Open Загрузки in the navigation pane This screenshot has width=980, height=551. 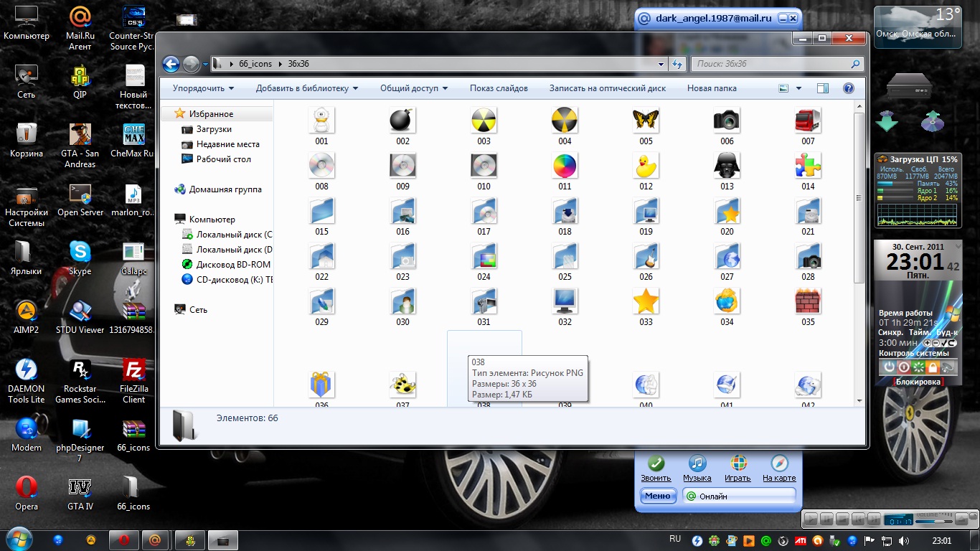coord(214,129)
